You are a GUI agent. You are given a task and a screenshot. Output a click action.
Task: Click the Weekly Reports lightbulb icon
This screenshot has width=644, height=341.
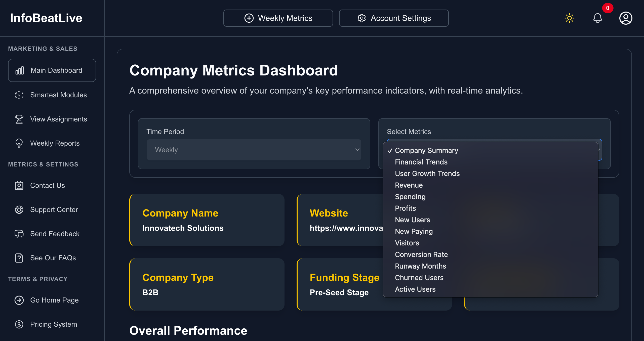(19, 143)
